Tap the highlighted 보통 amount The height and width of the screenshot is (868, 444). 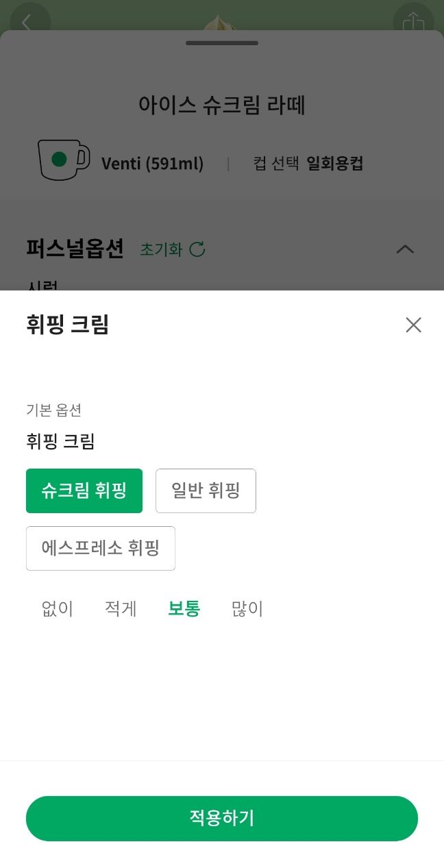[x=183, y=608]
